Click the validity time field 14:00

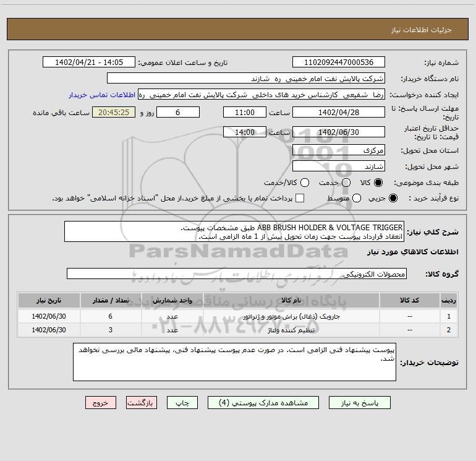coord(245,132)
